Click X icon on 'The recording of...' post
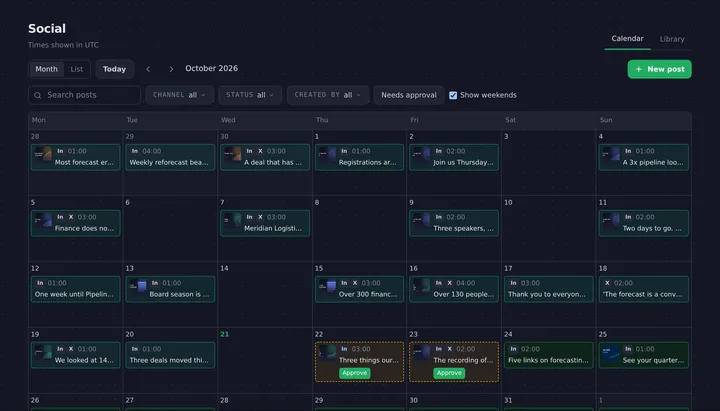Viewport: 720px width, 411px height. coord(449,349)
